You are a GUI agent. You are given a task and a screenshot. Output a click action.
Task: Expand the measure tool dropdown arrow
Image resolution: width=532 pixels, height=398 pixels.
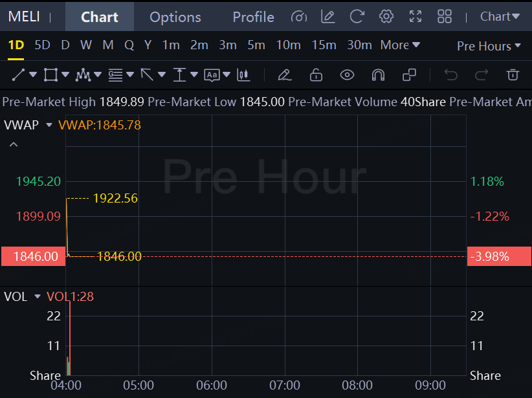coord(194,74)
